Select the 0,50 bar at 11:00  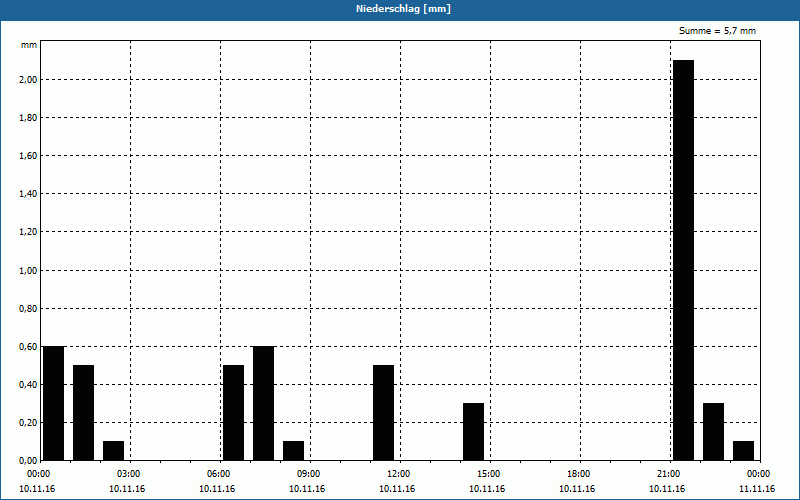click(384, 413)
